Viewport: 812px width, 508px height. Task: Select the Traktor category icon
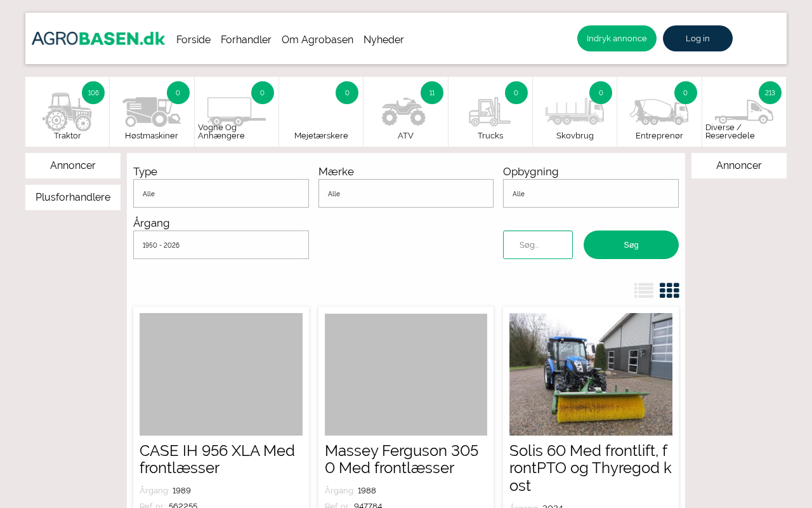point(67,112)
